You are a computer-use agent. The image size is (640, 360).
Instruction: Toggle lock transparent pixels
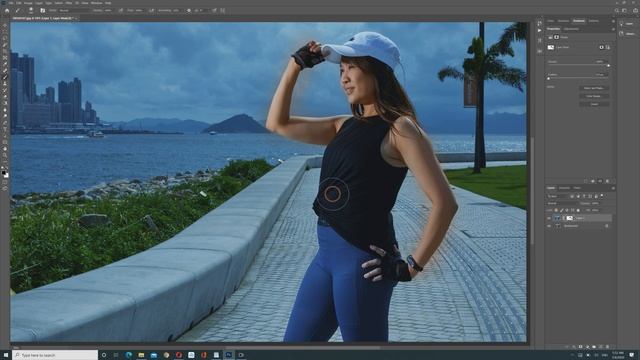[x=556, y=210]
